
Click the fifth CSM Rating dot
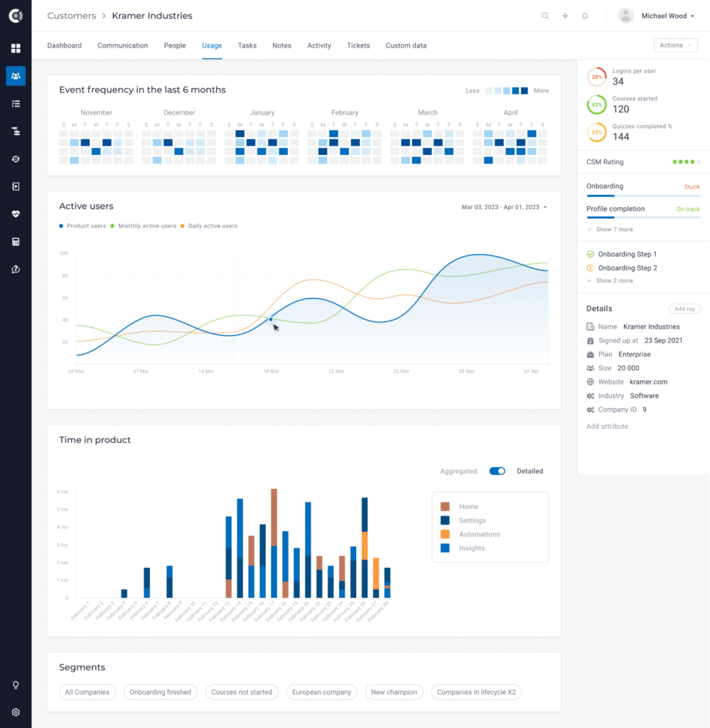699,161
